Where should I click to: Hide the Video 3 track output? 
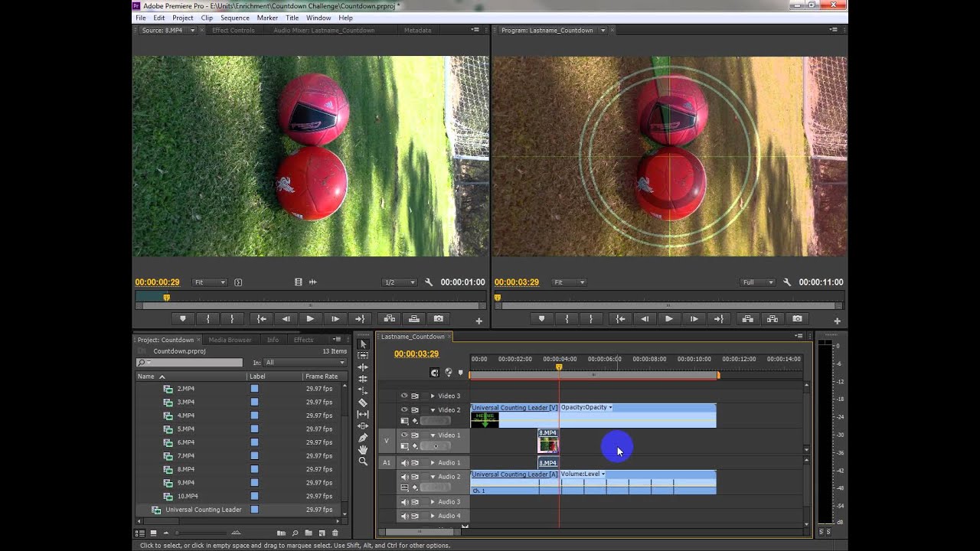pyautogui.click(x=404, y=396)
